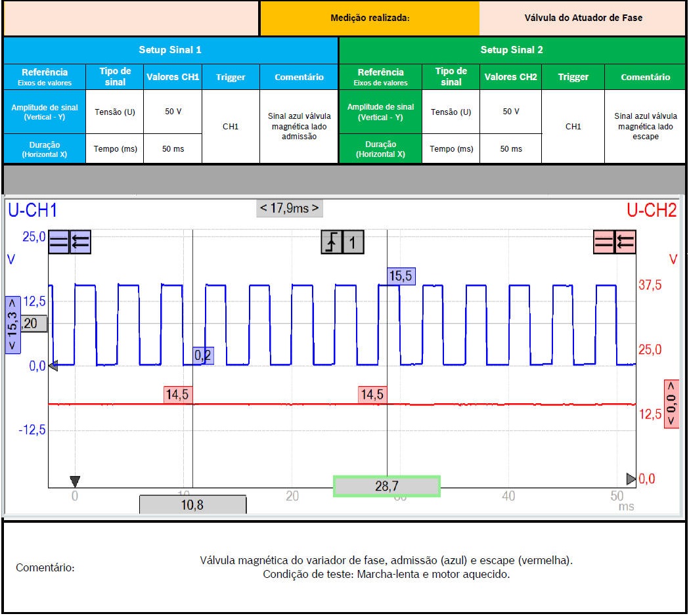This screenshot has height=616, width=689.
Task: Select the 10,8 ms cursor handle
Action: click(x=192, y=505)
